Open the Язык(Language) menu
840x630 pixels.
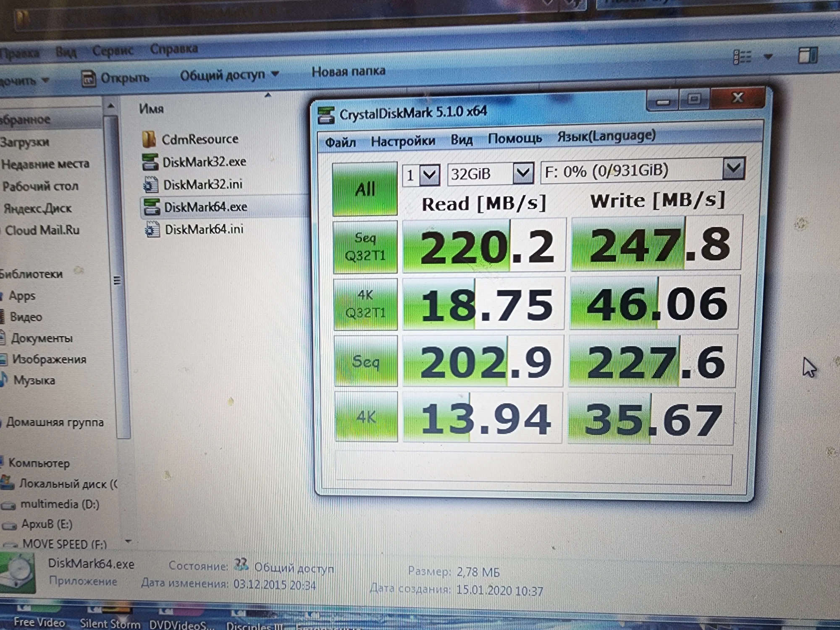pos(606,136)
